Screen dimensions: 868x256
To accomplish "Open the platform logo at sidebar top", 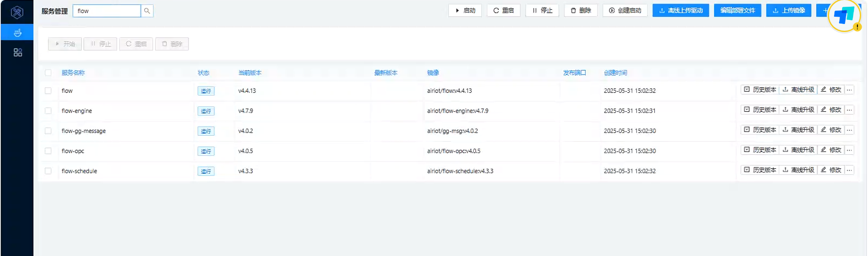I will point(17,12).
